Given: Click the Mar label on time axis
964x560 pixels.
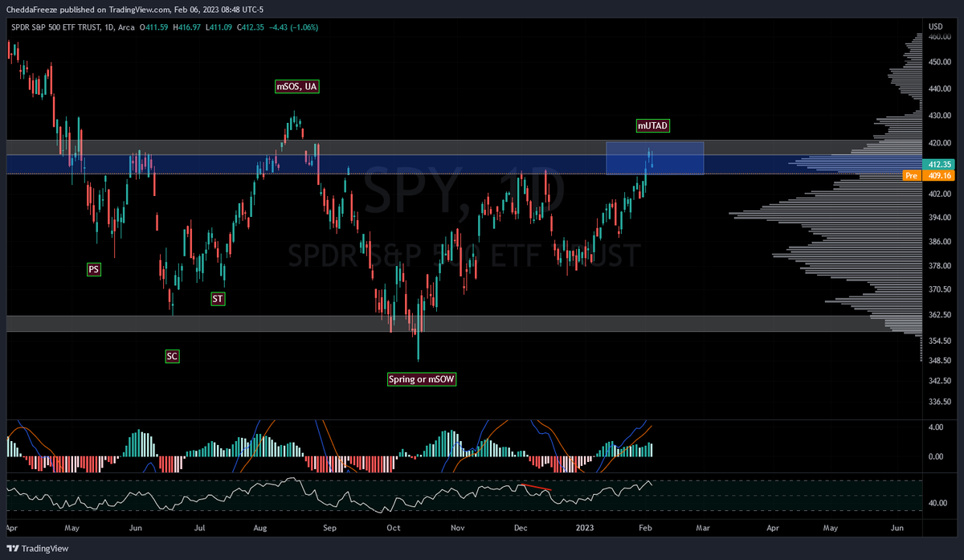Looking at the screenshot, I should click(703, 529).
